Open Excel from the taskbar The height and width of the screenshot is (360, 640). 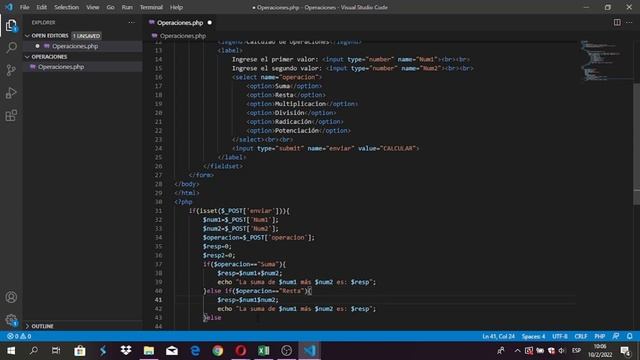click(264, 351)
